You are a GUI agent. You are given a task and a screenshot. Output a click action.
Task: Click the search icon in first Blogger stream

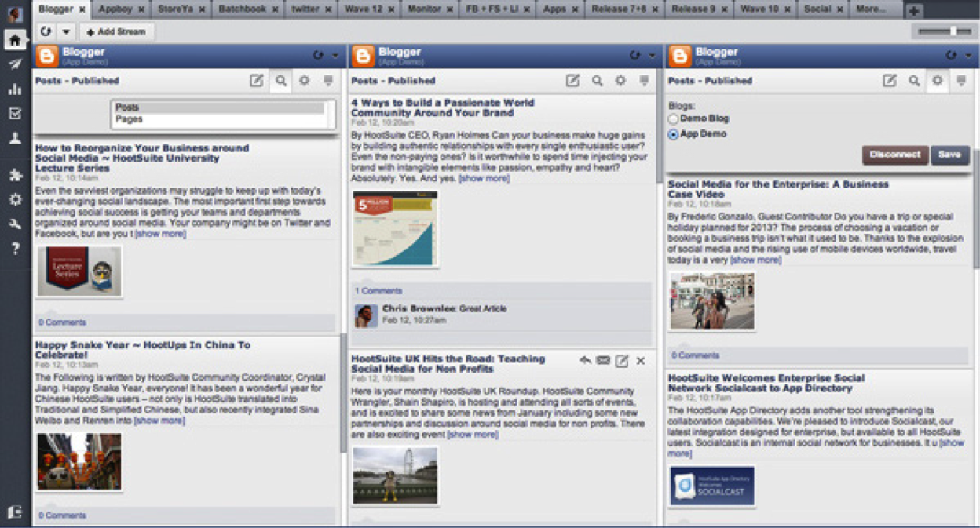(280, 81)
